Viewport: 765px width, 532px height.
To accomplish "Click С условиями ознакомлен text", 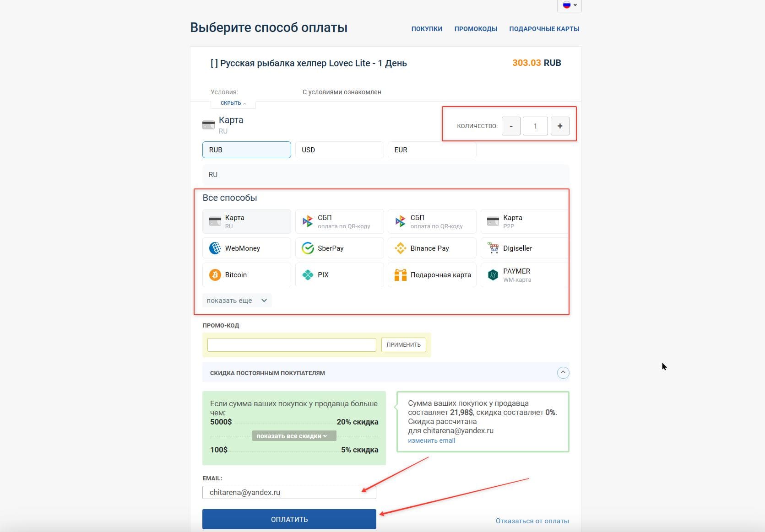I will pos(342,92).
